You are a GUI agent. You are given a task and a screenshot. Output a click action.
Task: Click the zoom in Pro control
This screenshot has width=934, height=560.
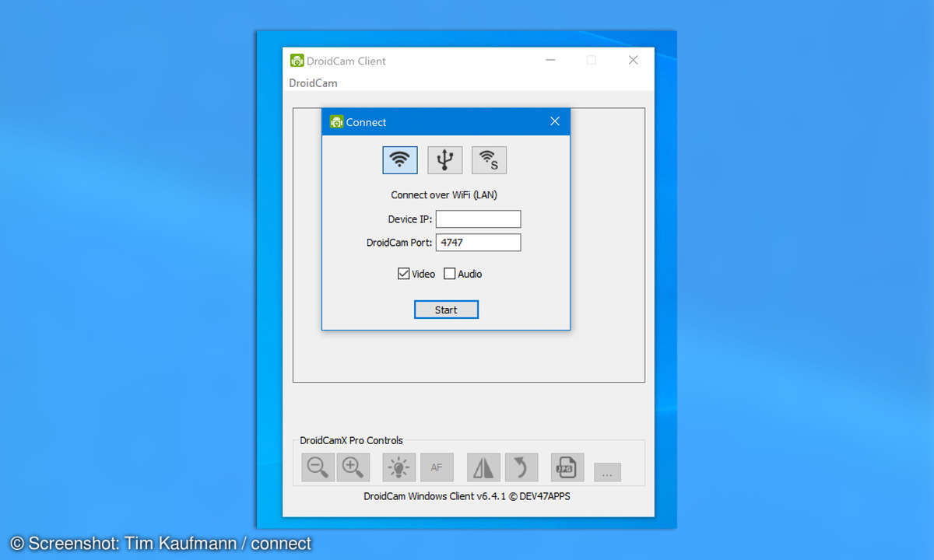[x=353, y=467]
